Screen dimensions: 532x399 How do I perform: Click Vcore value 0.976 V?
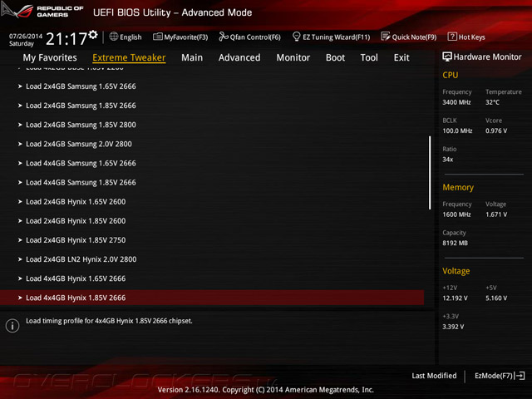[x=496, y=131]
